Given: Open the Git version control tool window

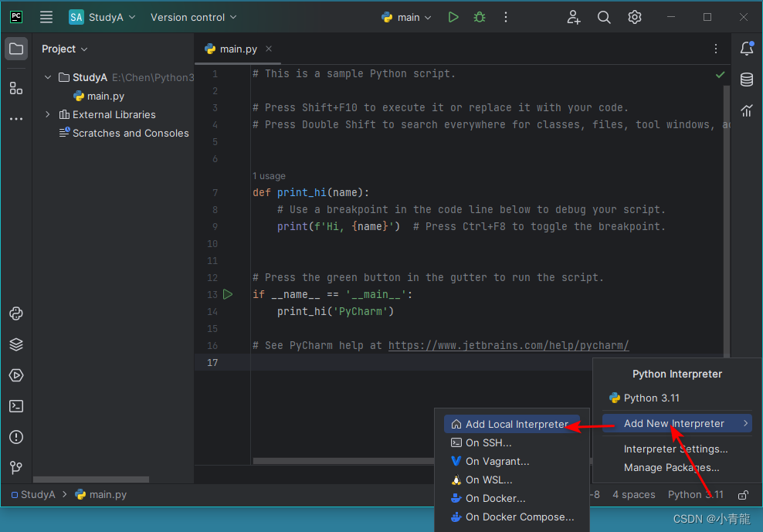Looking at the screenshot, I should pos(16,468).
